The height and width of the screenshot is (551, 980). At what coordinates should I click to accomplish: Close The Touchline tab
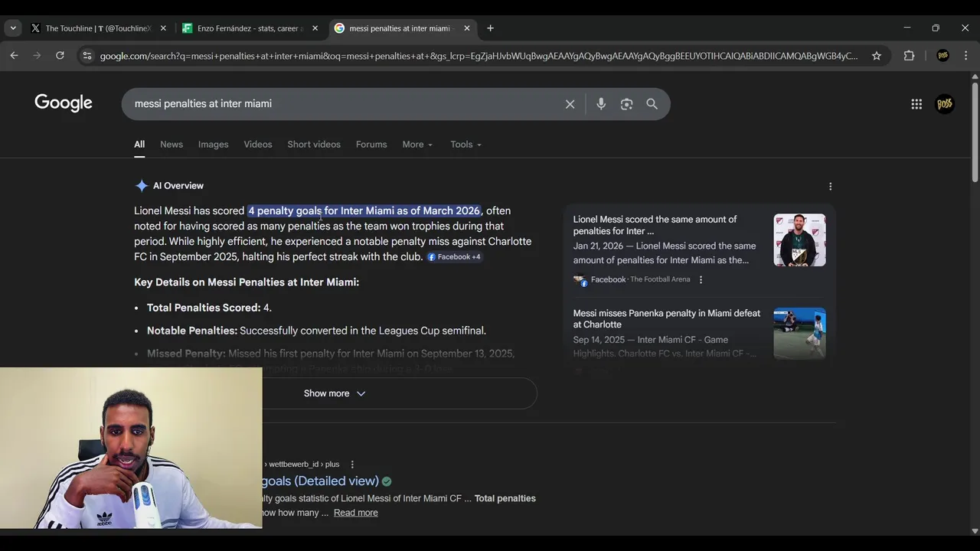163,28
